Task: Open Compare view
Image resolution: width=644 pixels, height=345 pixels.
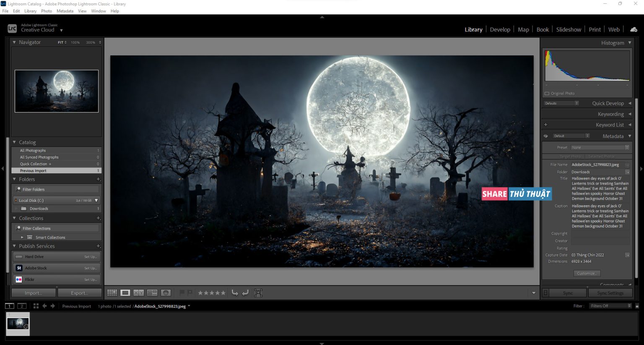Action: [x=138, y=293]
